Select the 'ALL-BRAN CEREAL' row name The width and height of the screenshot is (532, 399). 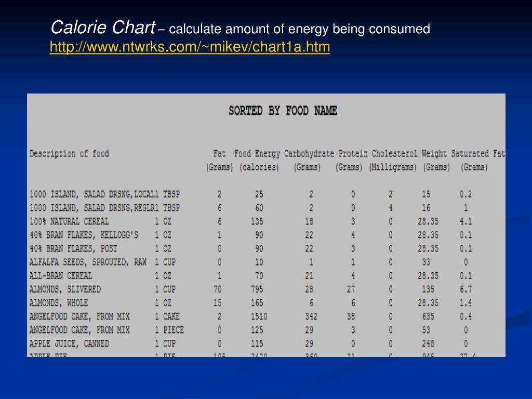[61, 276]
